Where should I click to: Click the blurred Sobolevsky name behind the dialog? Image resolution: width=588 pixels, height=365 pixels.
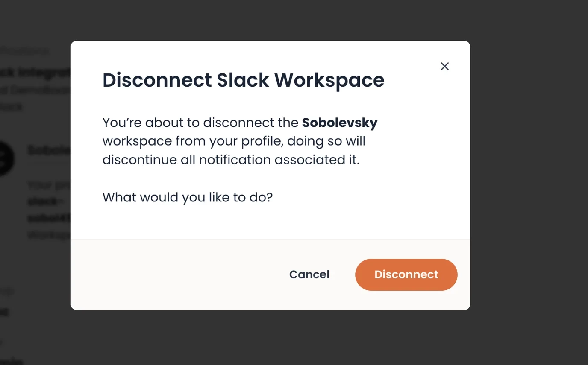(x=49, y=150)
